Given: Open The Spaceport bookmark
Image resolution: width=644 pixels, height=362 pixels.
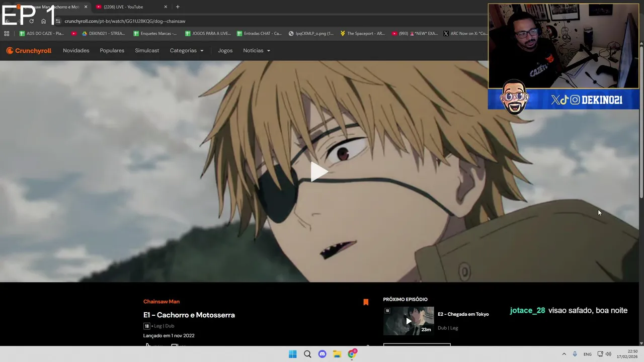Looking at the screenshot, I should point(362,34).
